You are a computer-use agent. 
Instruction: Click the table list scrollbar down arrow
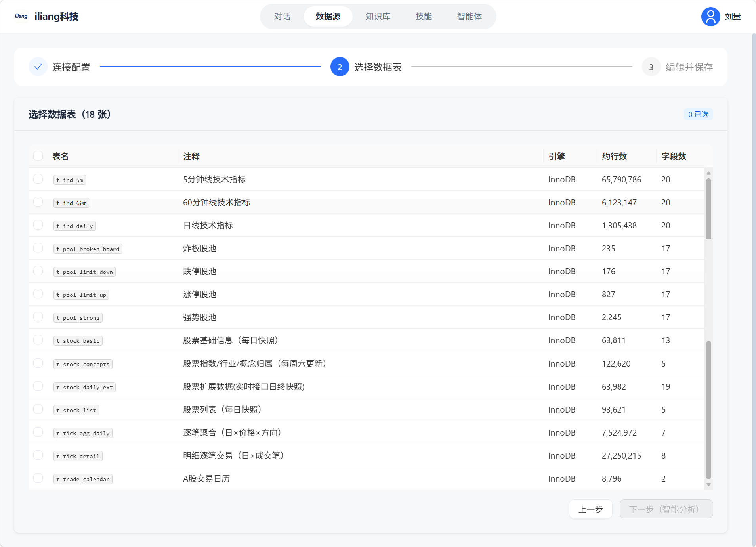(708, 484)
